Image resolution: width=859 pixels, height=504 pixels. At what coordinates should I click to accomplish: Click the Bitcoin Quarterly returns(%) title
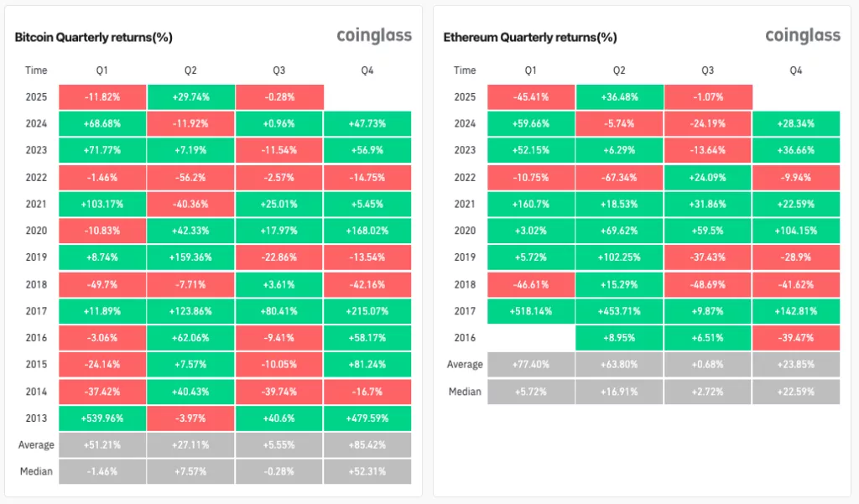click(x=93, y=38)
